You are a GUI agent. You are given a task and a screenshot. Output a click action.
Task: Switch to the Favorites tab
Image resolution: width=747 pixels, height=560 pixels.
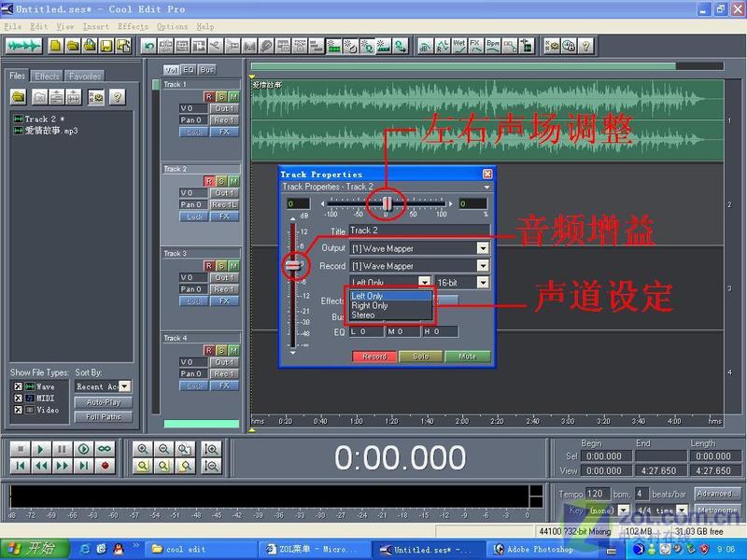coord(85,77)
